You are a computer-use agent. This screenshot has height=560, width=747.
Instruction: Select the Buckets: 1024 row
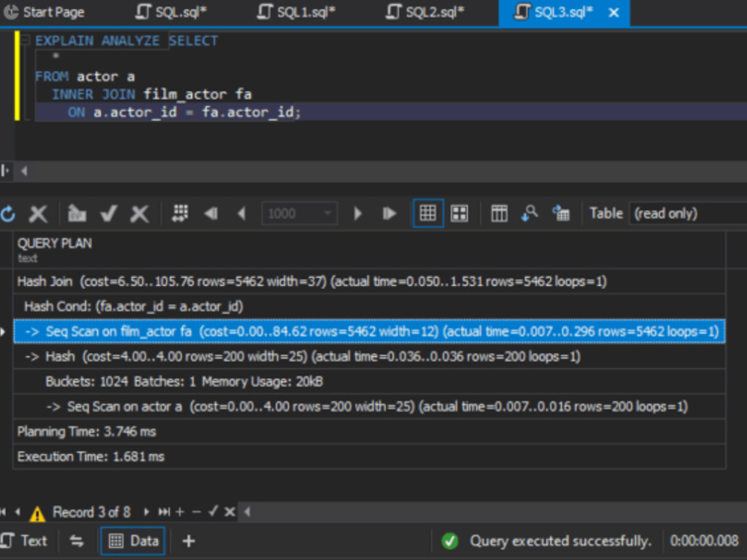click(370, 382)
